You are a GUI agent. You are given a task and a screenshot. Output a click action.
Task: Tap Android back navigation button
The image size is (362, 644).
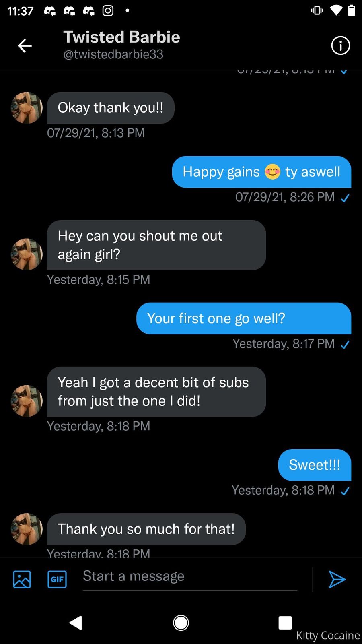coord(76,623)
